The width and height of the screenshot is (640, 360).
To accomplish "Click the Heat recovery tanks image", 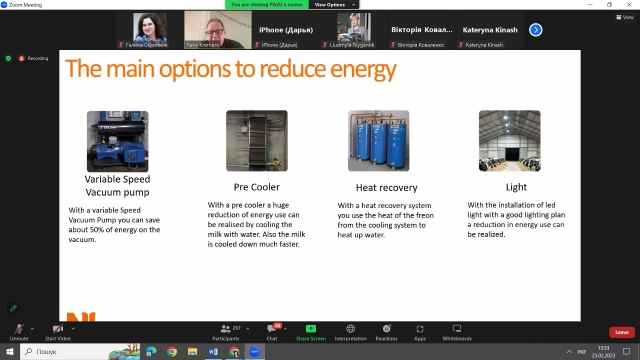I will point(378,141).
